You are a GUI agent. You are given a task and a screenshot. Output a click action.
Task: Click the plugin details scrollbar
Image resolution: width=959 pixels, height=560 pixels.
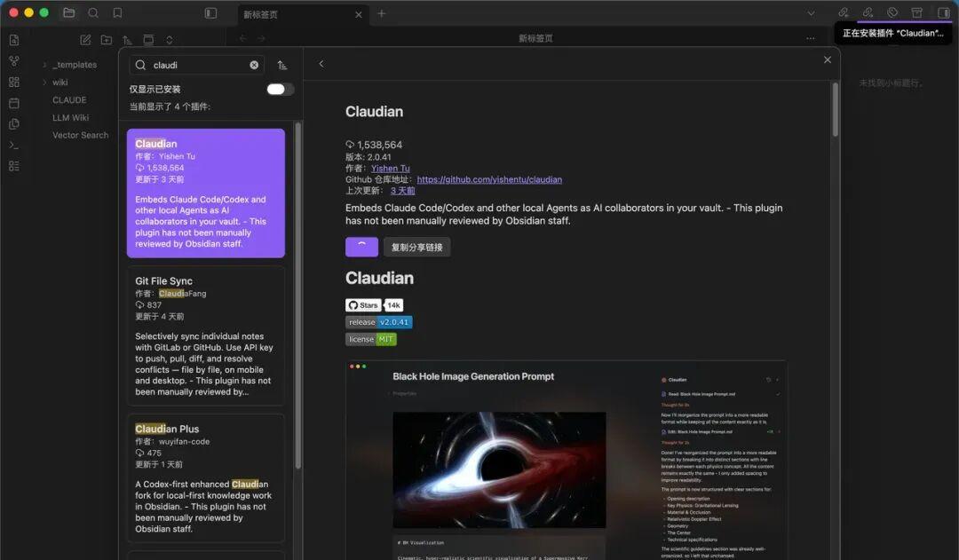834,109
